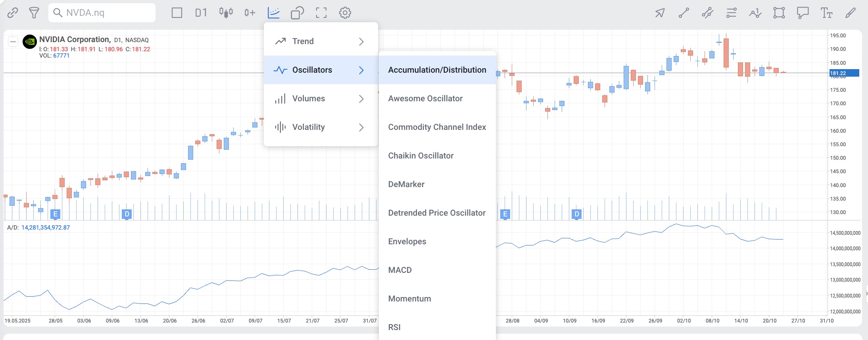Click the link chain icon in toolbar

13,13
